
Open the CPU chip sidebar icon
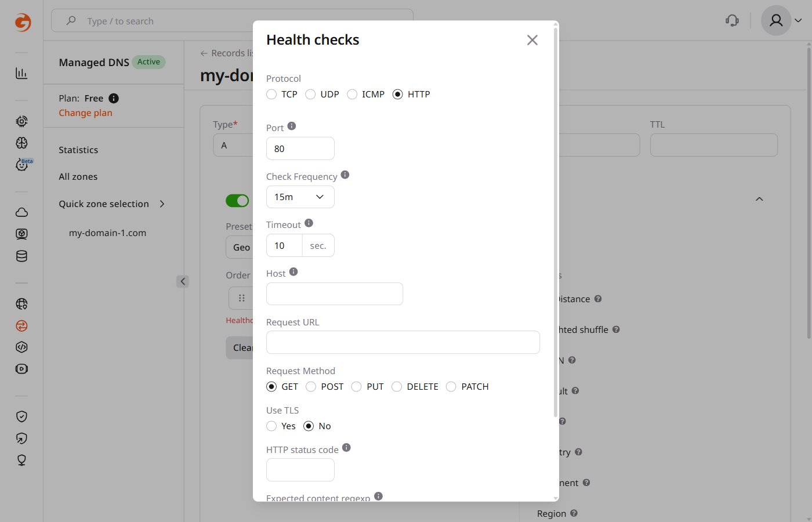pyautogui.click(x=21, y=121)
